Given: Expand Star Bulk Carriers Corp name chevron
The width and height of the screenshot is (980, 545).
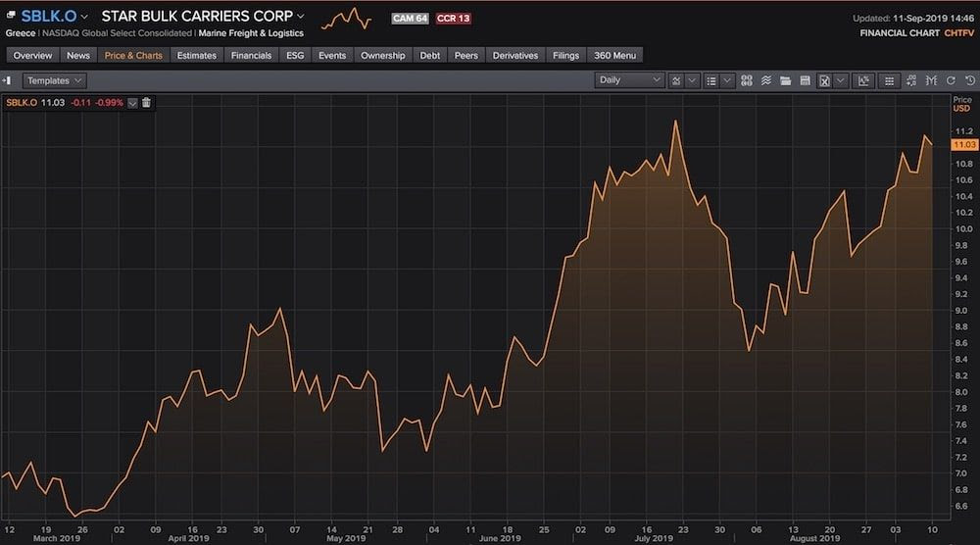Looking at the screenshot, I should [x=301, y=17].
